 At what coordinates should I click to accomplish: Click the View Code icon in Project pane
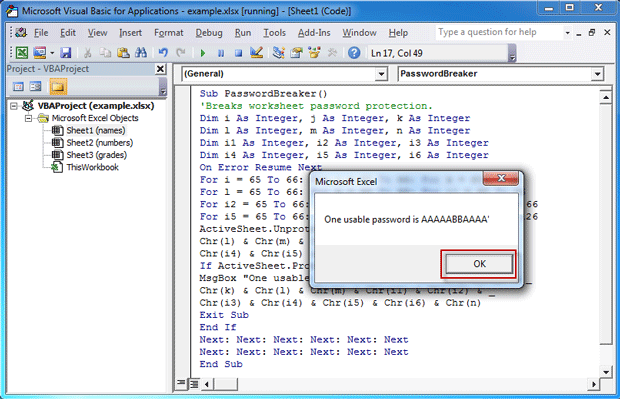(18, 86)
